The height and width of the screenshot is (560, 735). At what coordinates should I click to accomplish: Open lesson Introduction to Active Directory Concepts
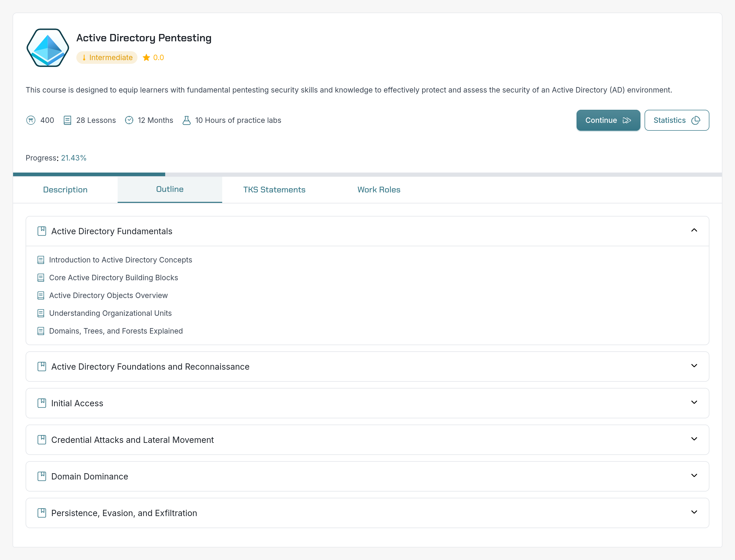point(120,260)
